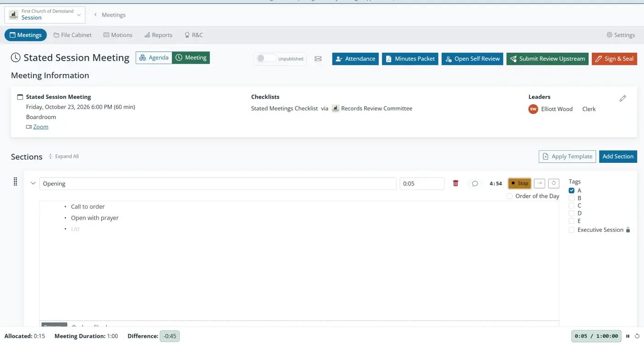Open the Session organization dropdown
The width and height of the screenshot is (644, 344).
click(x=45, y=15)
